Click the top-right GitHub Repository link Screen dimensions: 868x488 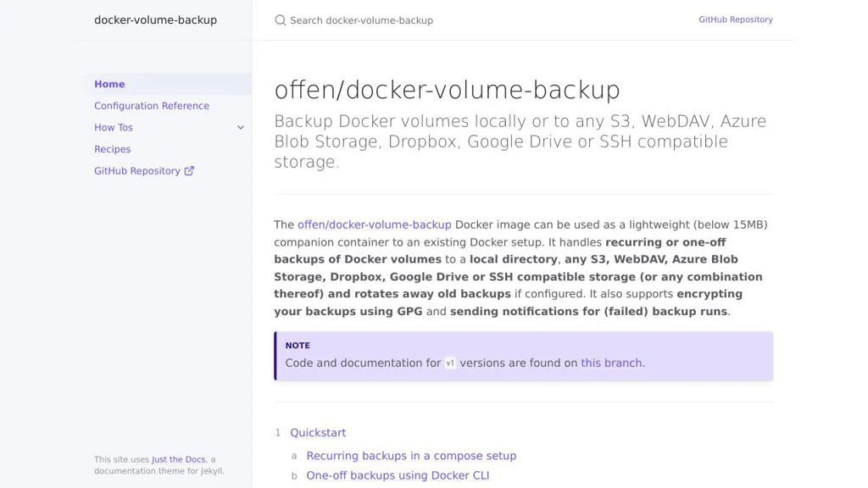735,19
